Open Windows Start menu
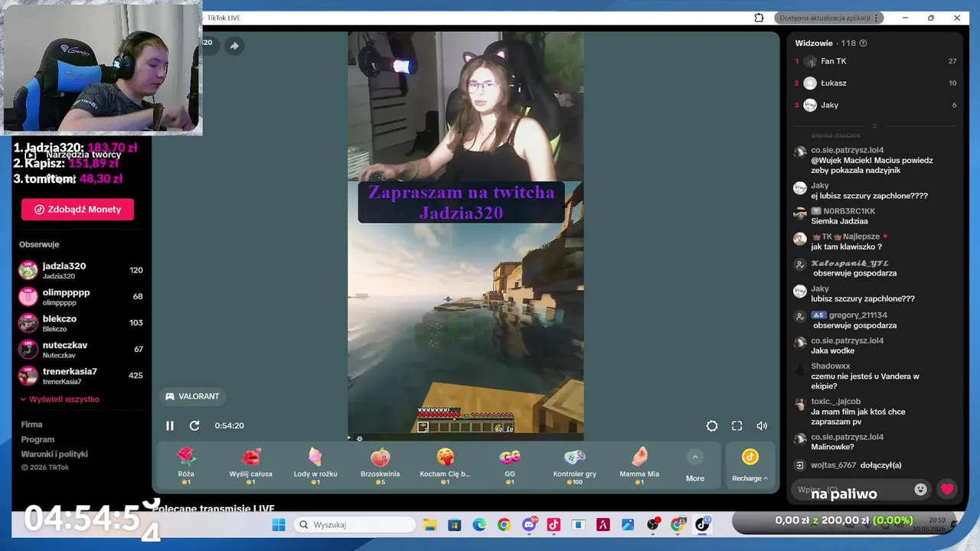The width and height of the screenshot is (980, 551). [x=279, y=524]
